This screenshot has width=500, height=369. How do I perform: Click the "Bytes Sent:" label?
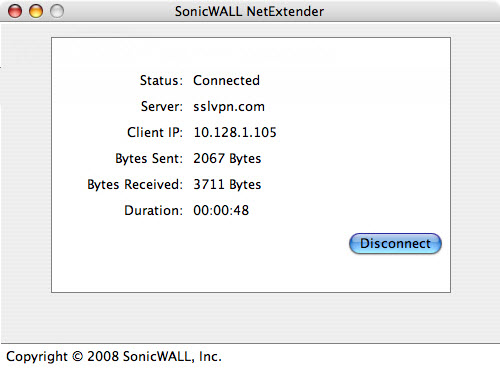click(149, 158)
